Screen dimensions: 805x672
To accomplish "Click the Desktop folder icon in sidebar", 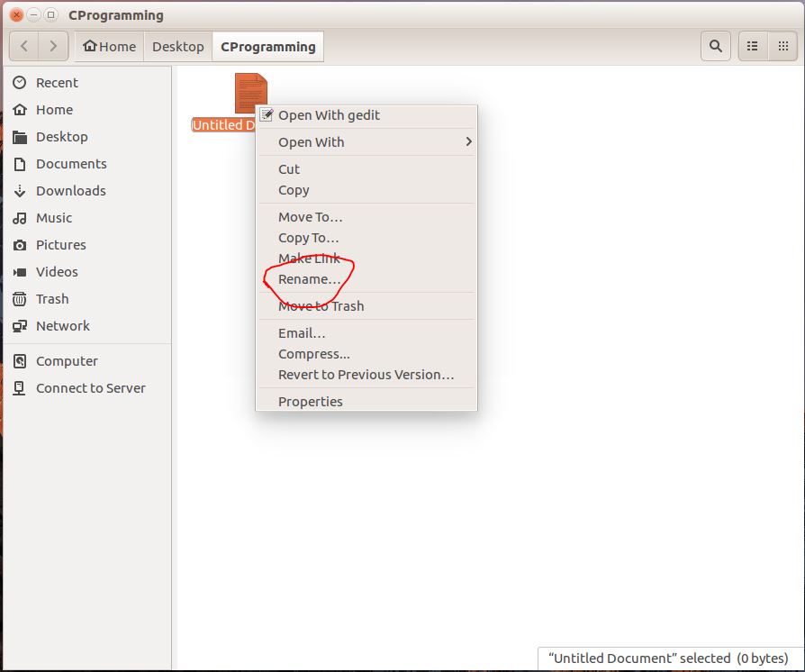I will click(20, 137).
